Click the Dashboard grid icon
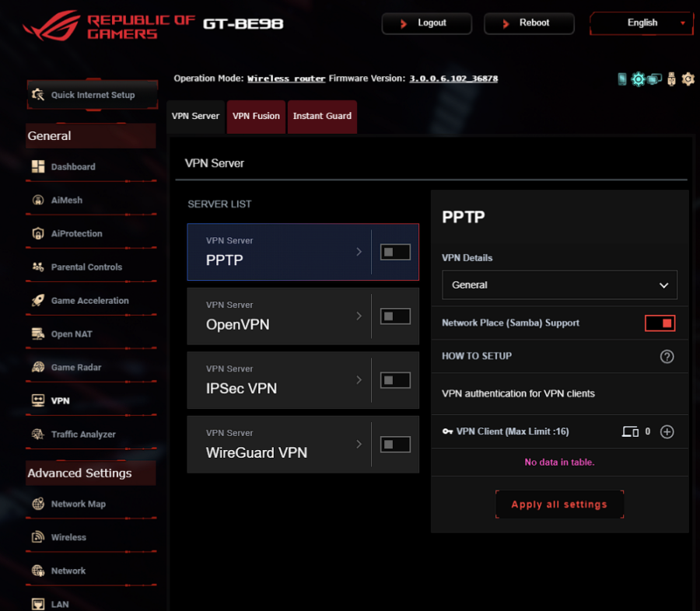Image resolution: width=700 pixels, height=611 pixels. [38, 166]
